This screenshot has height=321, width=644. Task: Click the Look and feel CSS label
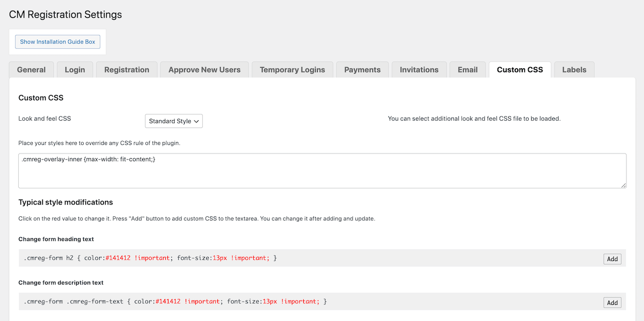45,119
